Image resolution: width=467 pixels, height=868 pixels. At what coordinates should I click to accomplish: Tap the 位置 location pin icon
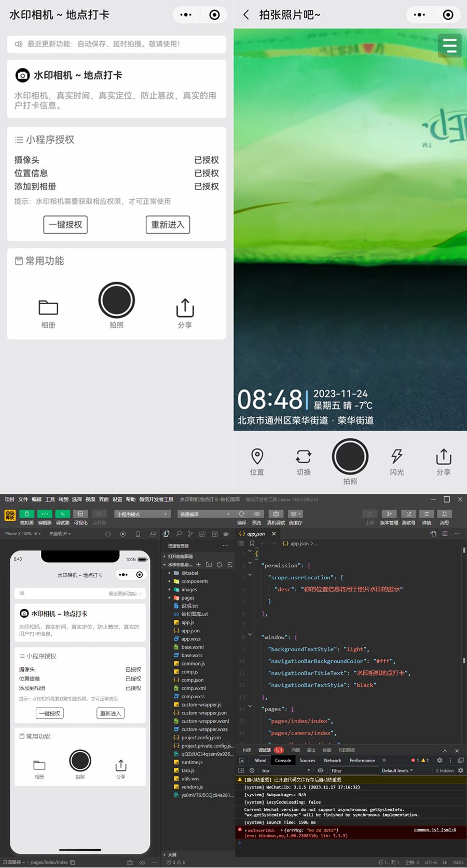point(257,456)
